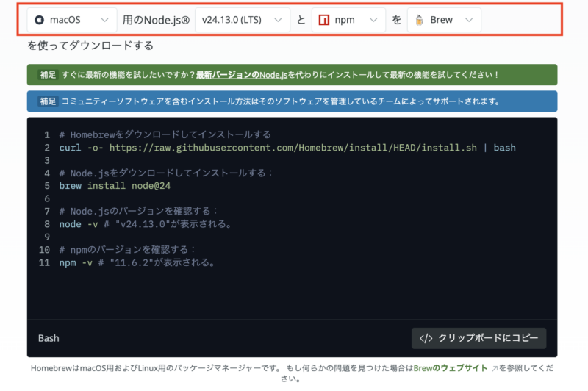
Task: Click the macOS logo icon in the OS selector
Action: pos(39,20)
